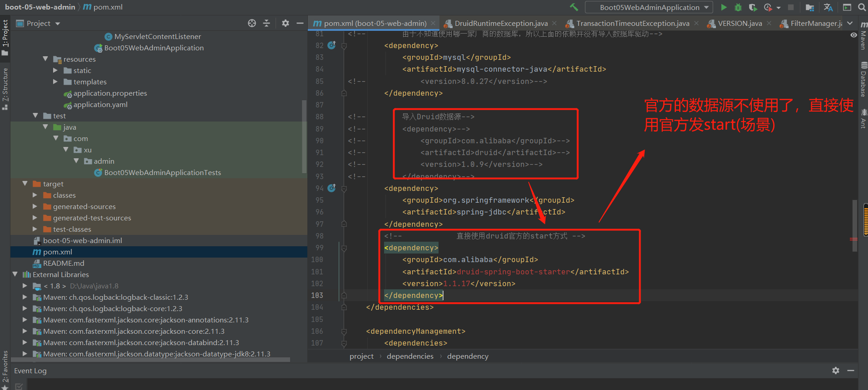Expand the generated-sources folder arrow
868x390 pixels.
pyautogui.click(x=35, y=206)
